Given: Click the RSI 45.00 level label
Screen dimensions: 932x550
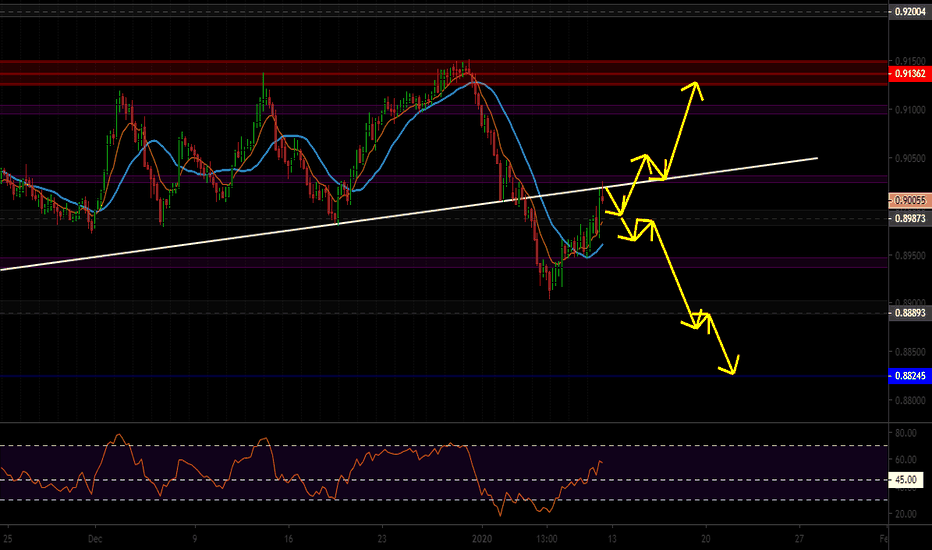Looking at the screenshot, I should (x=906, y=480).
